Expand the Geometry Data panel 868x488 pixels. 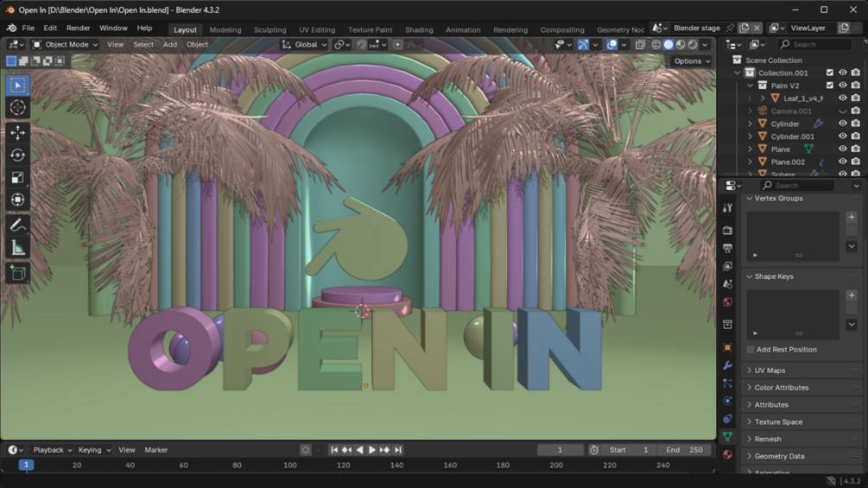pos(778,456)
